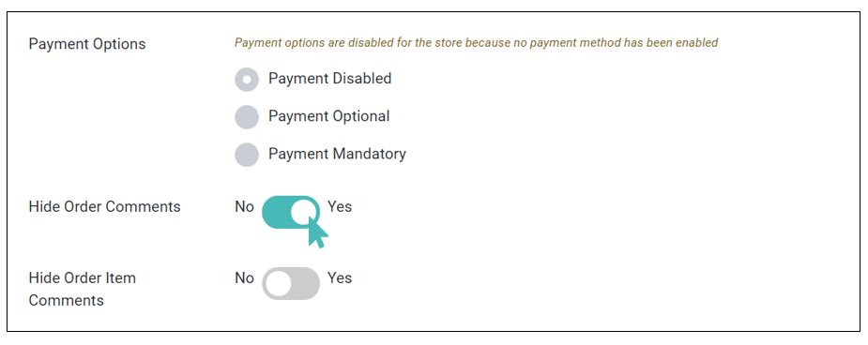The width and height of the screenshot is (868, 345).
Task: Click the 'Payment Disabled' option text
Action: (330, 79)
